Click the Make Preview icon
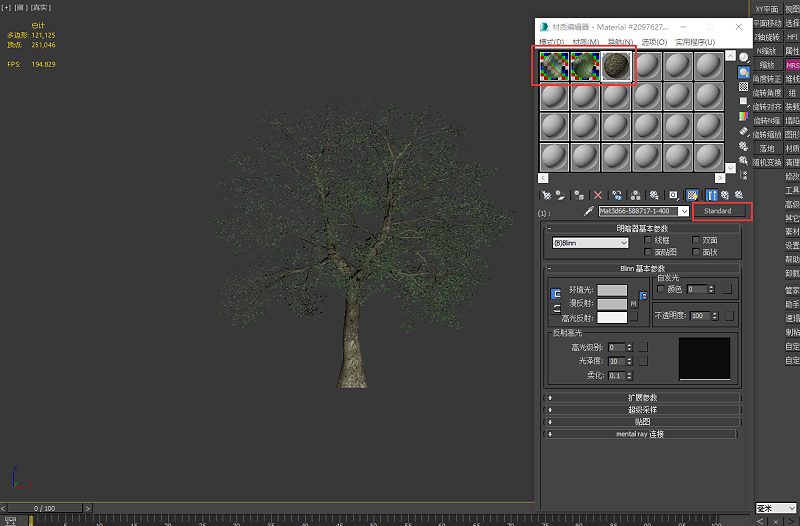Image resolution: width=800 pixels, height=526 pixels. coord(744,131)
